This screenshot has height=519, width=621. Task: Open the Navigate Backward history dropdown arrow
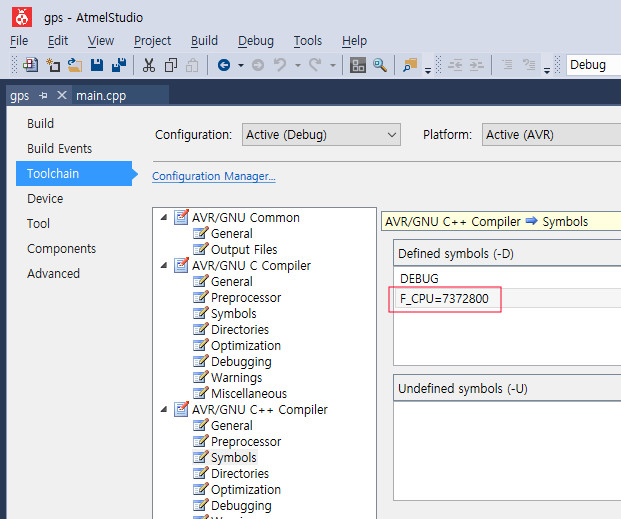click(x=241, y=65)
